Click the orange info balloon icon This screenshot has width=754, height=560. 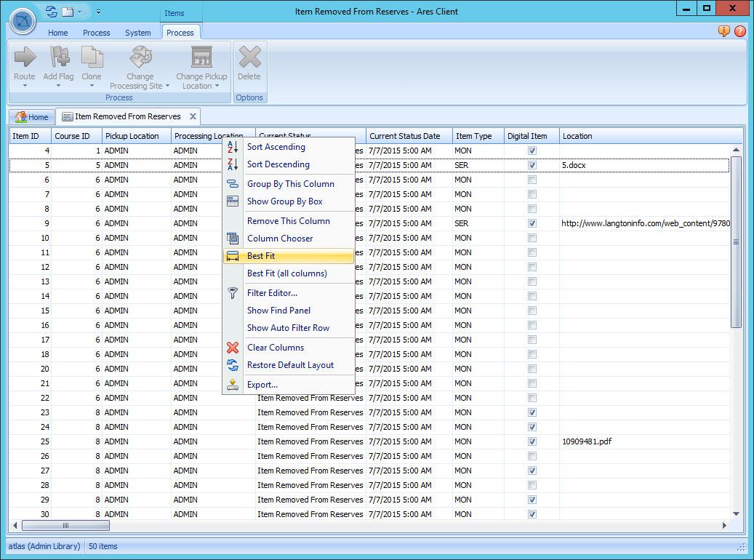pos(724,32)
